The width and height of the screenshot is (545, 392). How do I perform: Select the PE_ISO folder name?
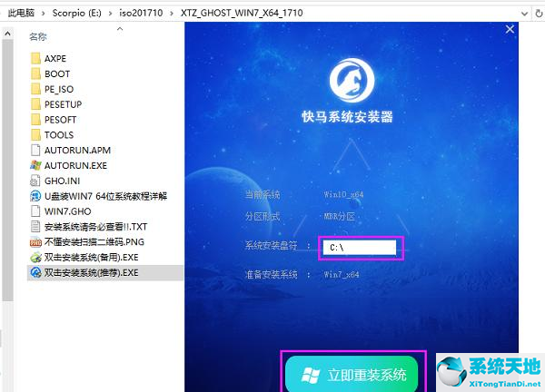[x=59, y=89]
